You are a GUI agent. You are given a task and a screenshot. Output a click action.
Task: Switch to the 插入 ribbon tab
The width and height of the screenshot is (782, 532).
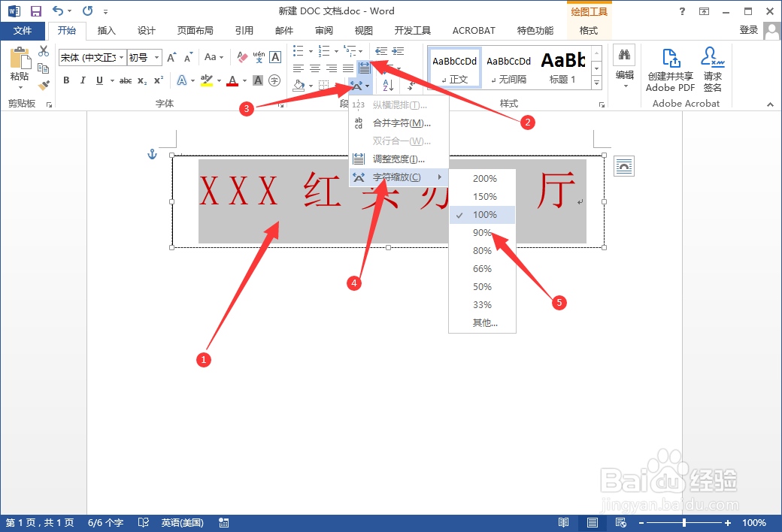[106, 30]
